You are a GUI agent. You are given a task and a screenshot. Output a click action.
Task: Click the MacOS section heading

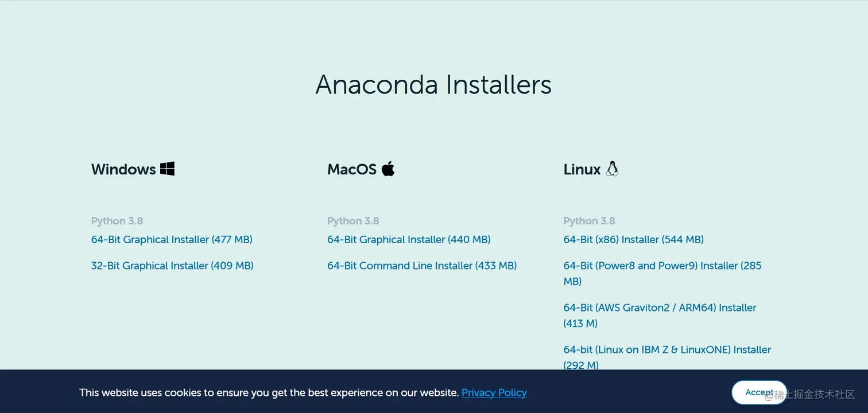pos(352,169)
